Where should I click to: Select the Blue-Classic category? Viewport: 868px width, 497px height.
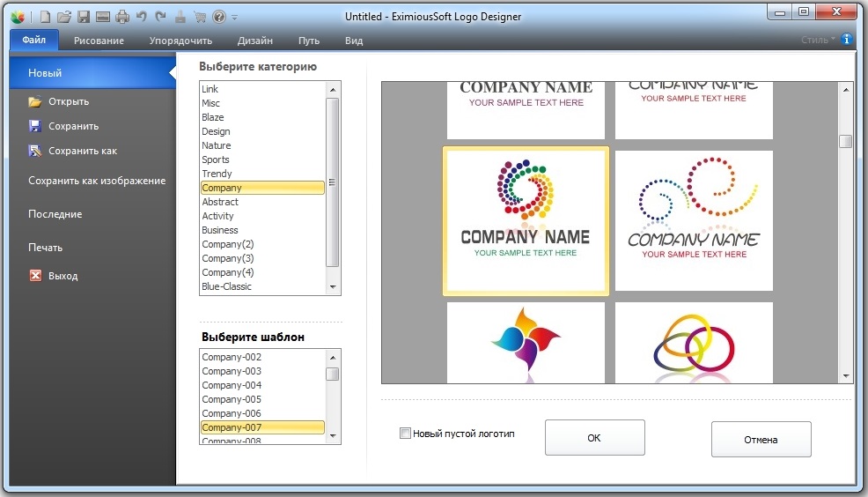click(x=262, y=286)
